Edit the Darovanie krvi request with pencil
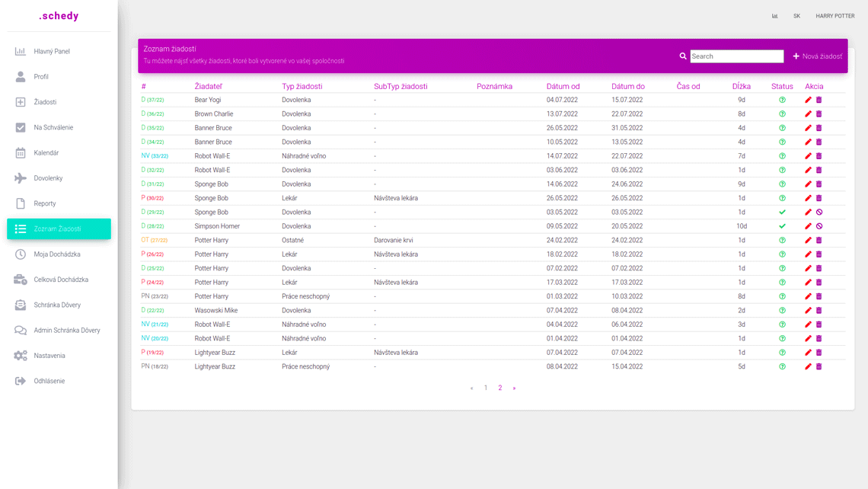This screenshot has height=489, width=868. click(x=808, y=241)
